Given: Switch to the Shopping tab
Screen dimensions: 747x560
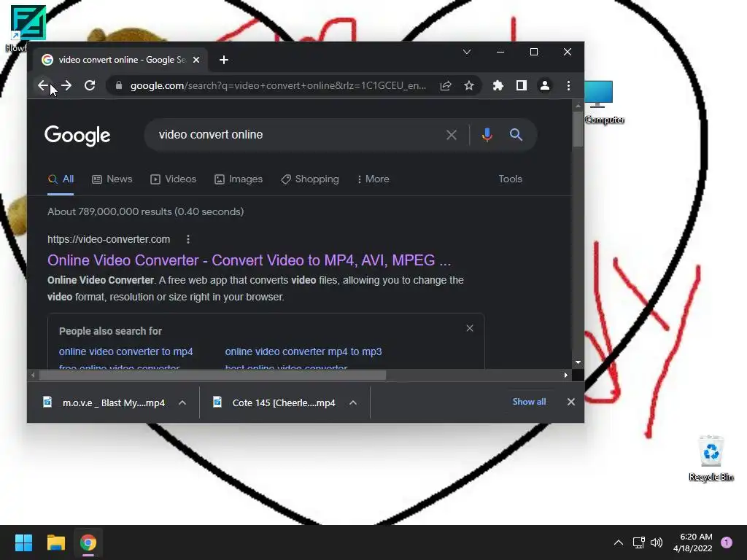Looking at the screenshot, I should pos(309,179).
